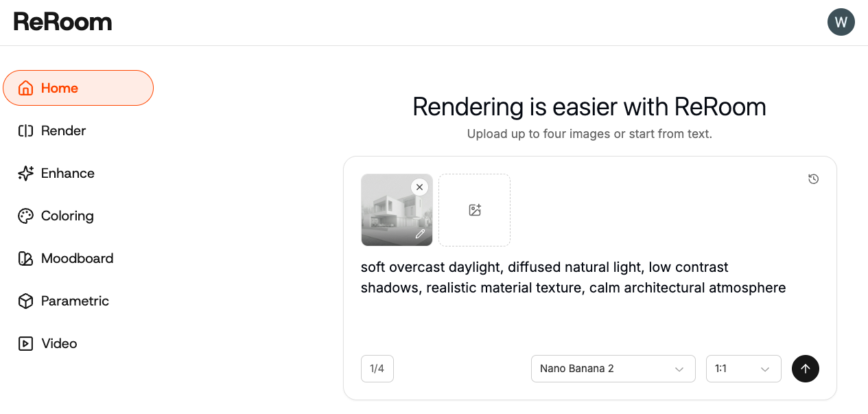Submit the prompt with arrow button
868x414 pixels.
806,369
